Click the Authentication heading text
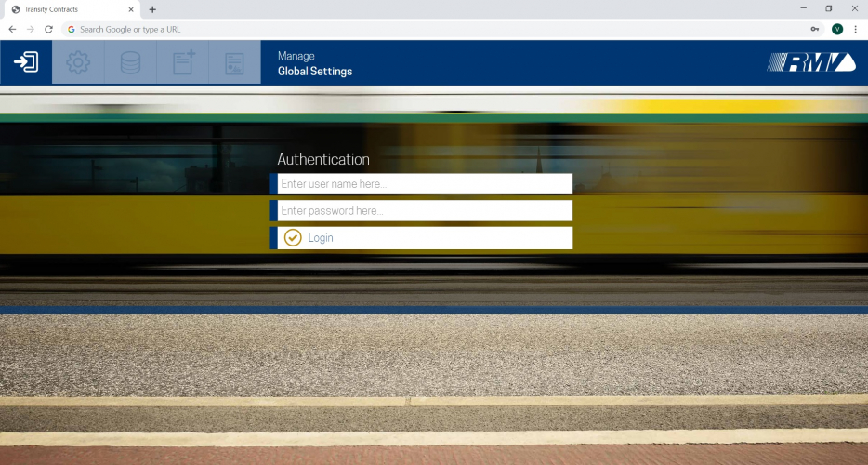 323,160
